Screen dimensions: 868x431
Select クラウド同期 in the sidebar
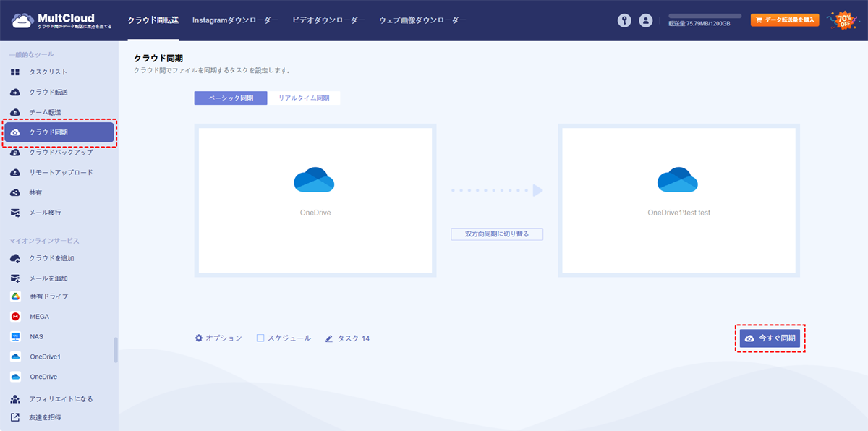point(59,132)
